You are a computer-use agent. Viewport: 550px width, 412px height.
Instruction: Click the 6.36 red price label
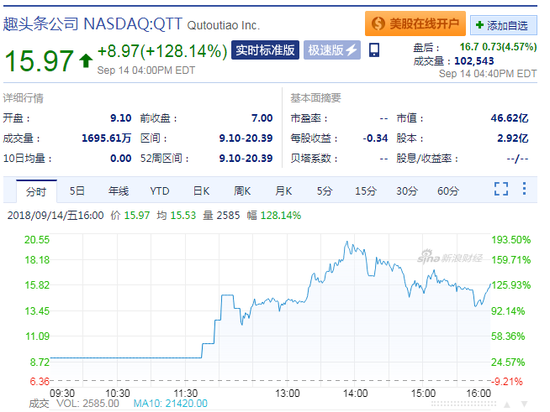coord(39,381)
